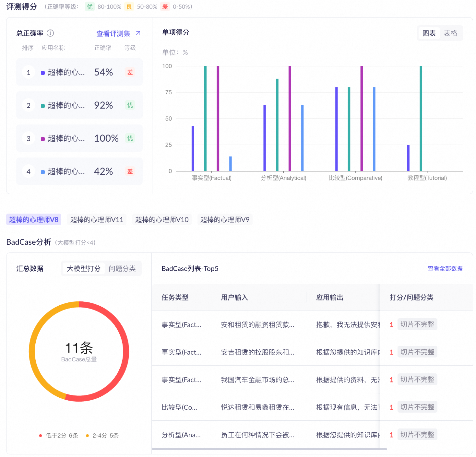Image resolution: width=476 pixels, height=457 pixels.
Task: Click the horizontal scrollbar under the BadCase table
Action: pos(269,449)
